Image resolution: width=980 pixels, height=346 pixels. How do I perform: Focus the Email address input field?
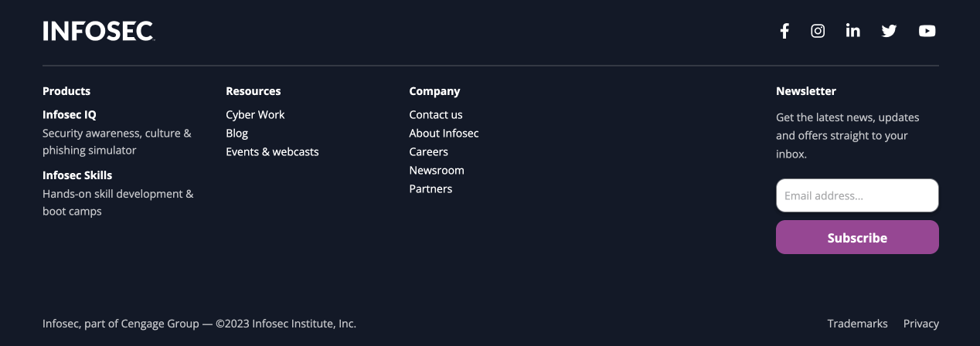pos(857,195)
